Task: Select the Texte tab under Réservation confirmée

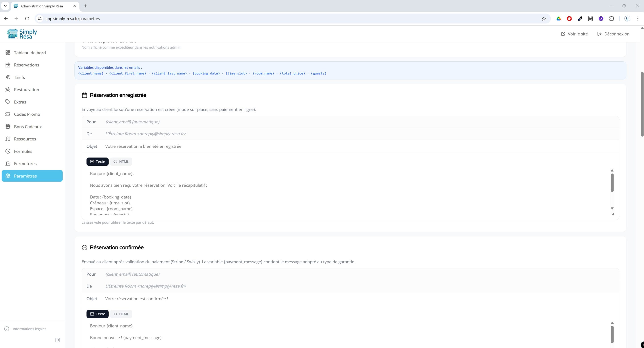Action: click(97, 314)
